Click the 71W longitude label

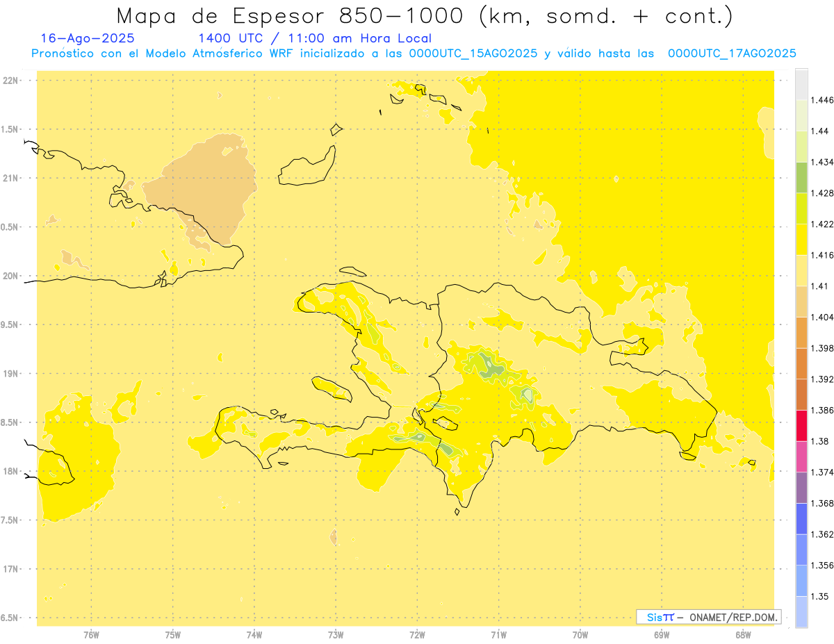498,635
